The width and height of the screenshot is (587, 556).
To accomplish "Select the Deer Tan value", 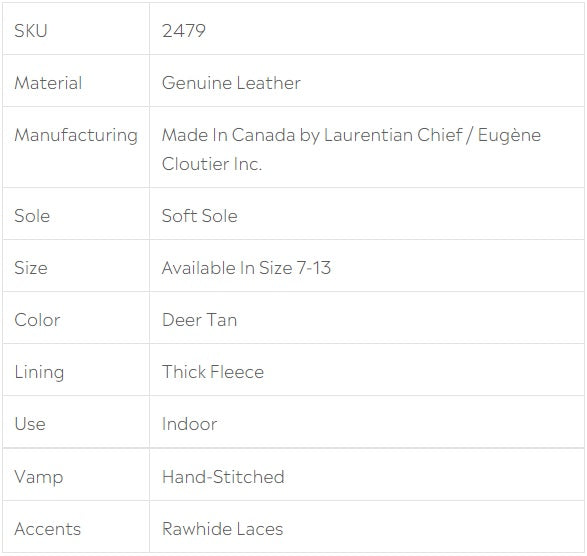I will point(199,320).
